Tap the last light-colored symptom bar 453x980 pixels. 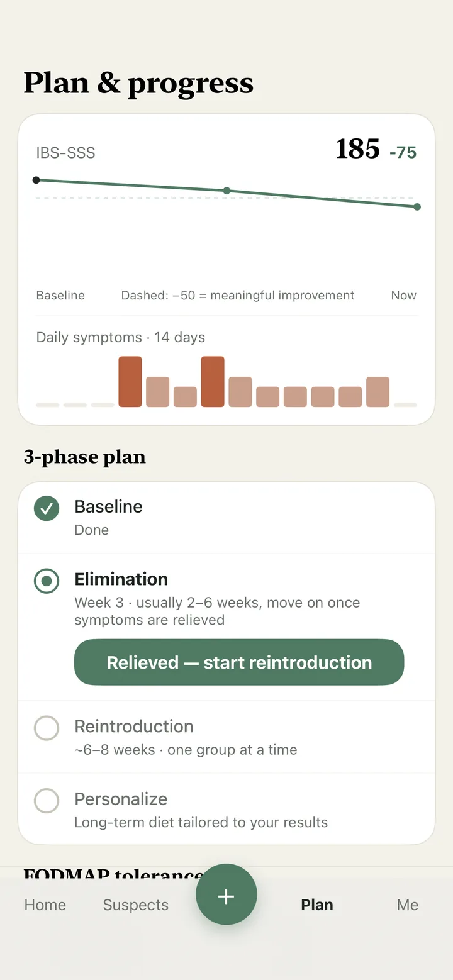[x=377, y=392]
